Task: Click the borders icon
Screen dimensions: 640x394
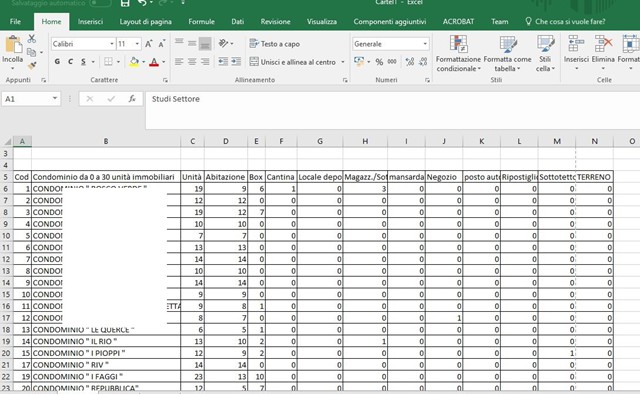Action: [108, 62]
